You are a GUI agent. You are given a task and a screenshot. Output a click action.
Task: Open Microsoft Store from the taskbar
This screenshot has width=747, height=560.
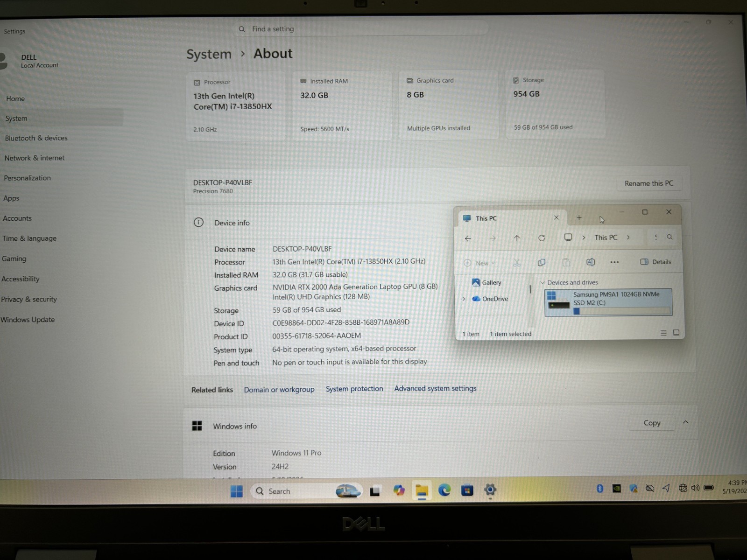point(467,490)
